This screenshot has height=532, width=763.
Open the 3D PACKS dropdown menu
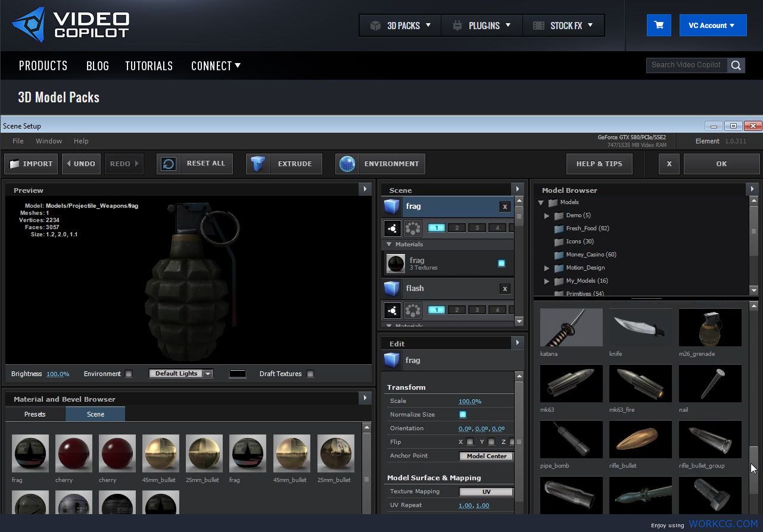(400, 26)
